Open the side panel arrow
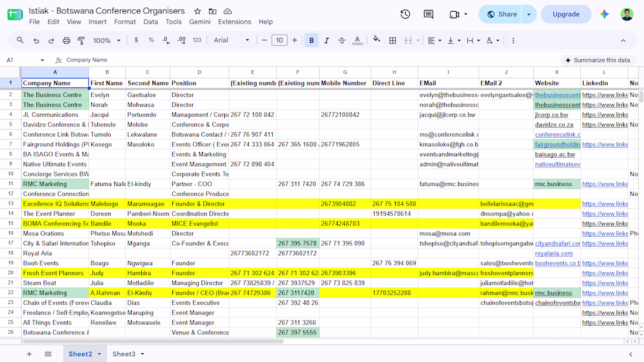644x362 pixels. (631, 354)
